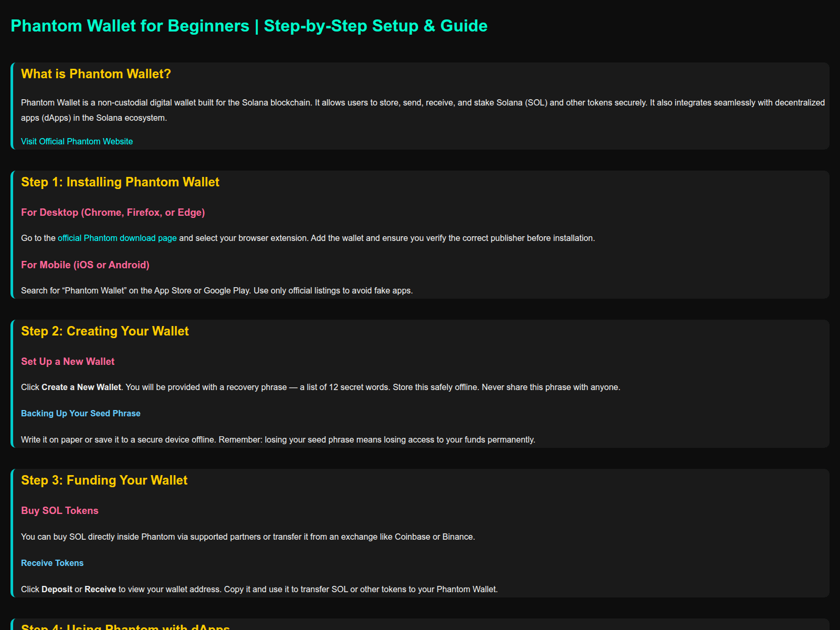
Task: Select the 'What is Phantom Wallet?' heading
Action: (96, 74)
